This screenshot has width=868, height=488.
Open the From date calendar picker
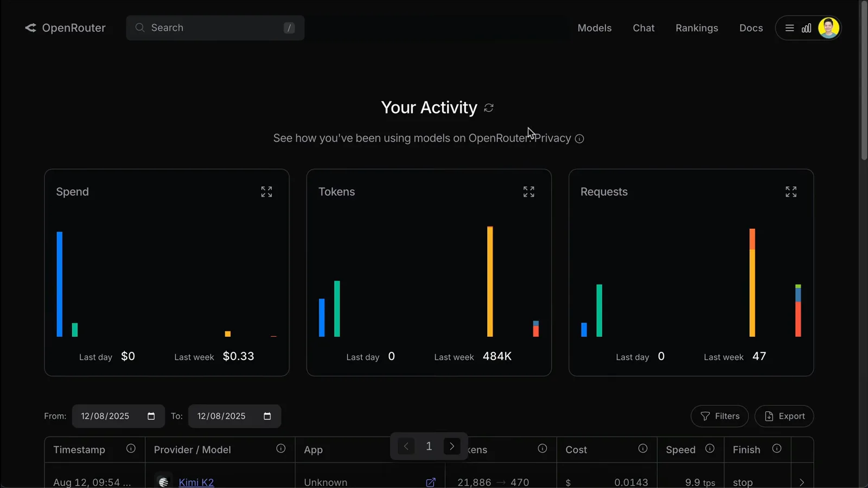pyautogui.click(x=151, y=416)
